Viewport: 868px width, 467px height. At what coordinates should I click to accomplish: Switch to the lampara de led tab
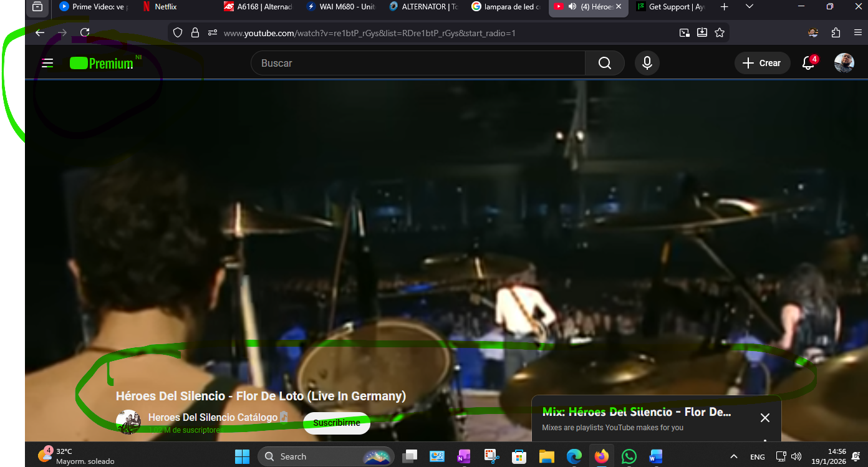[506, 7]
